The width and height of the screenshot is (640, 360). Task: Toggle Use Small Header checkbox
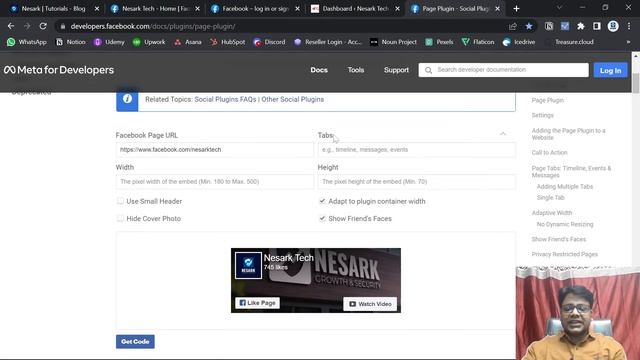(120, 201)
